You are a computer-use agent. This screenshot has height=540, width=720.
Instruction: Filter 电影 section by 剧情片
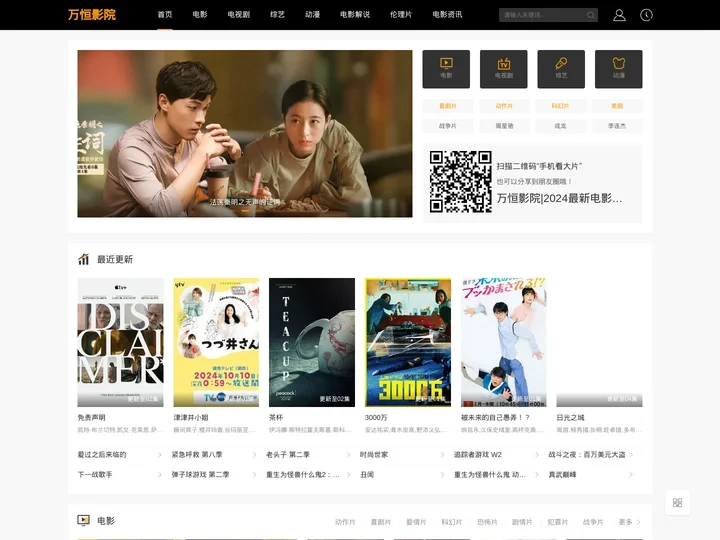[x=522, y=522]
